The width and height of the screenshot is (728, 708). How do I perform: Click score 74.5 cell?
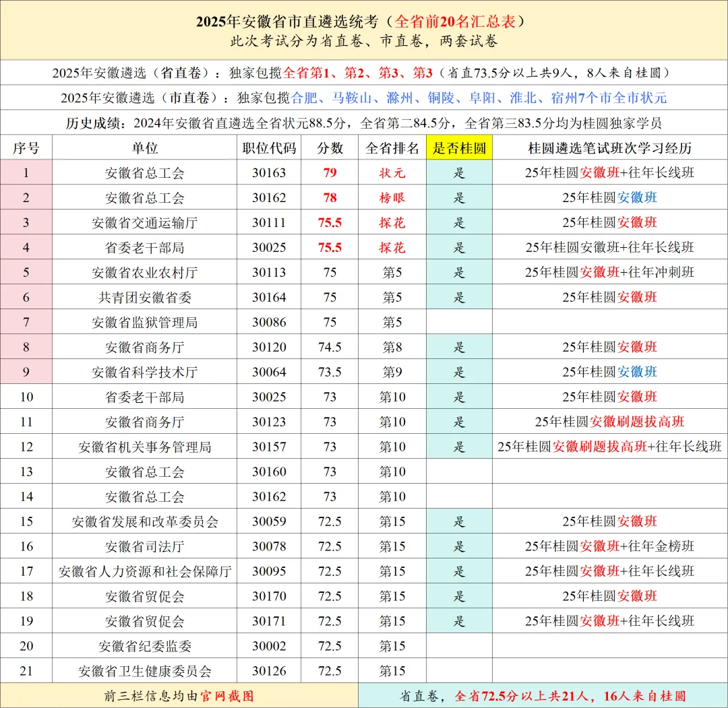coord(330,347)
